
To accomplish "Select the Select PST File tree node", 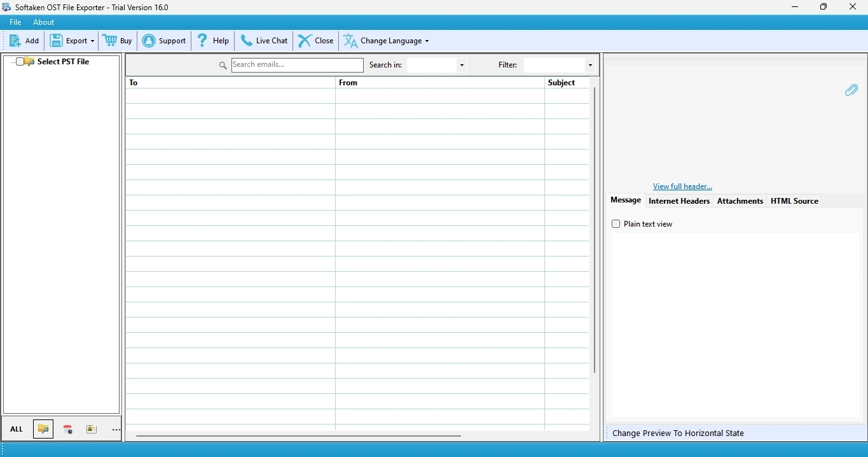I will 63,62.
